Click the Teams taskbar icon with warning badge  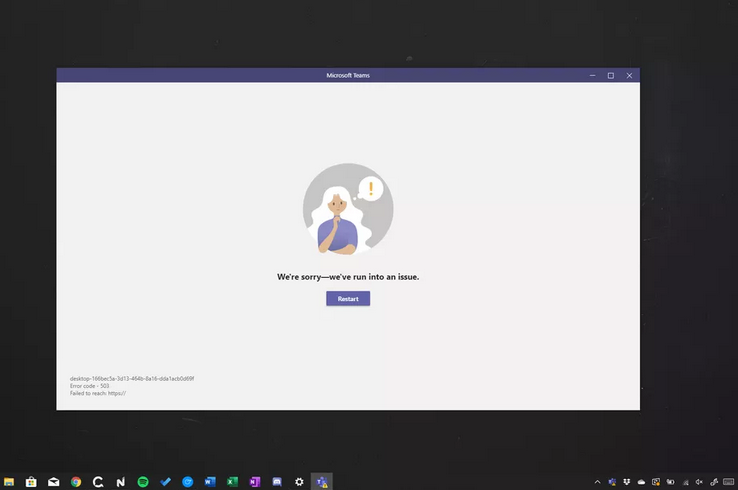[322, 482]
